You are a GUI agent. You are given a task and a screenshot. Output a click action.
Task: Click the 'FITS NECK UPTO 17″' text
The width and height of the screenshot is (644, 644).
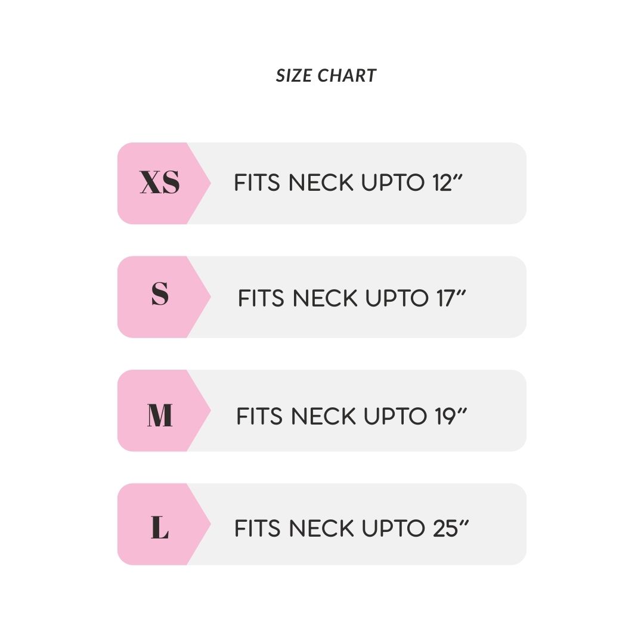point(352,298)
